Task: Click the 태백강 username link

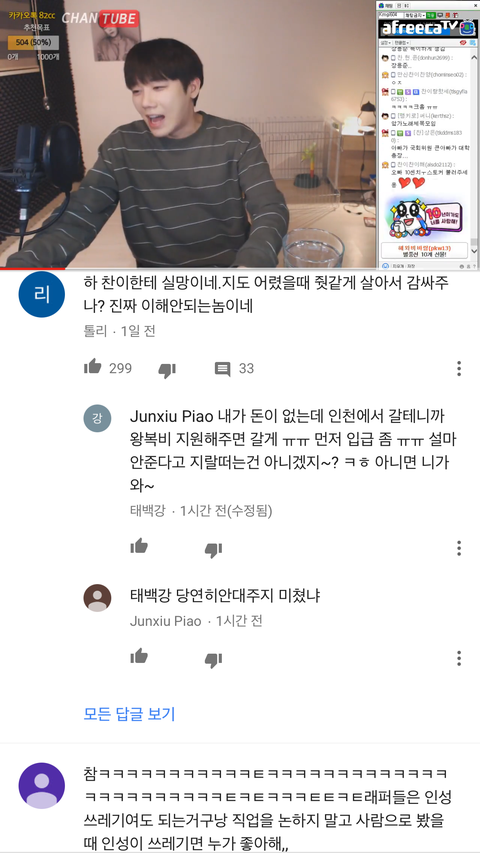Action: pos(147,511)
